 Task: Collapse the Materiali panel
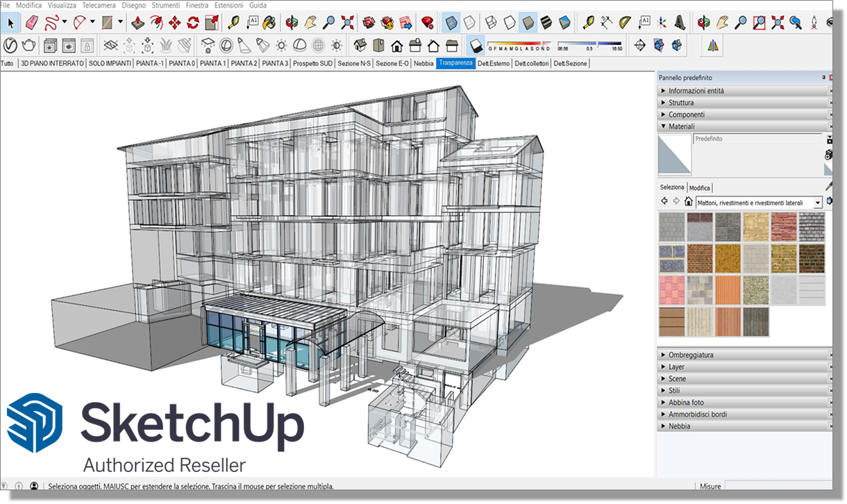point(746,126)
